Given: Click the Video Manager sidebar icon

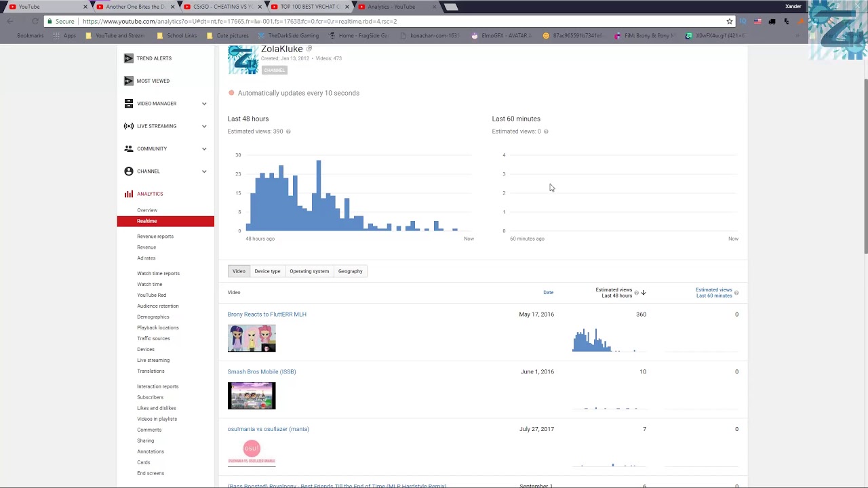Looking at the screenshot, I should coord(129,104).
